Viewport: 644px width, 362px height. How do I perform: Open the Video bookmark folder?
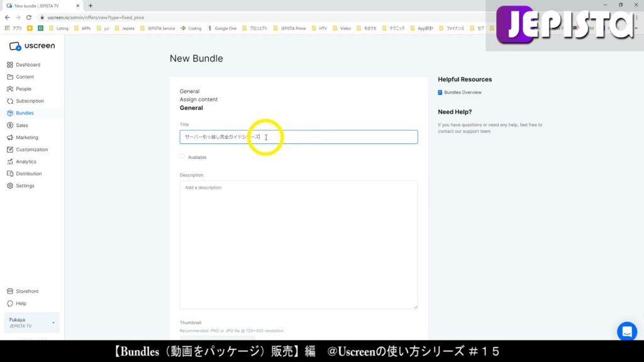tap(341, 28)
